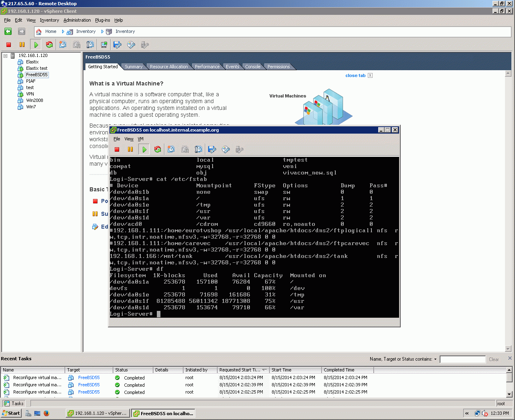This screenshot has height=420, width=515.
Task: Open the Inventory menu in the menu bar
Action: pyautogui.click(x=49, y=20)
